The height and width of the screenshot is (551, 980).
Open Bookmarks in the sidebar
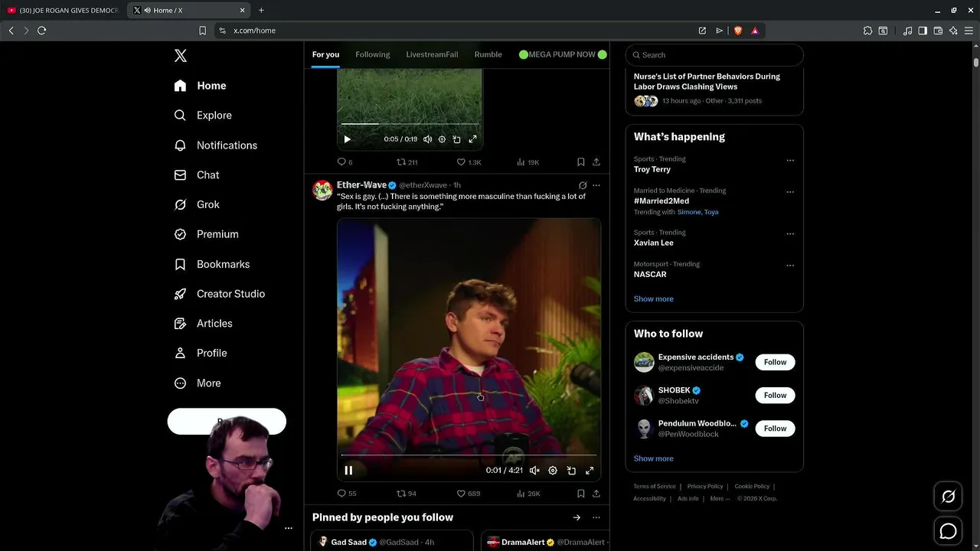coord(212,264)
